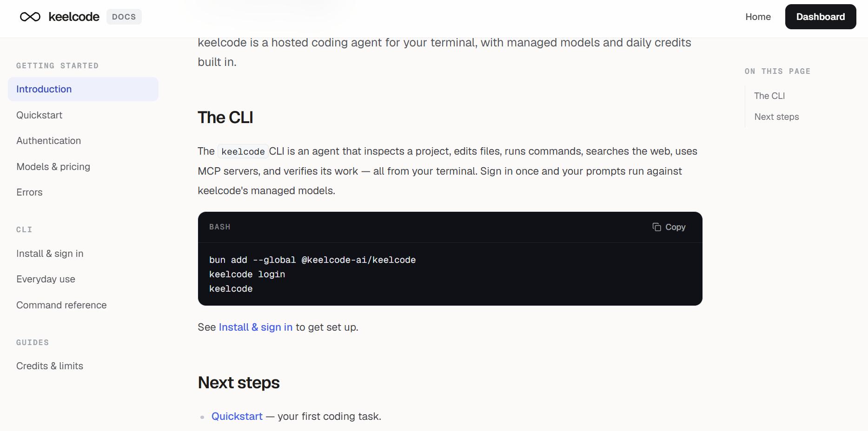This screenshot has height=431, width=868.
Task: Click the ON THIS PAGE label
Action: [x=777, y=72]
